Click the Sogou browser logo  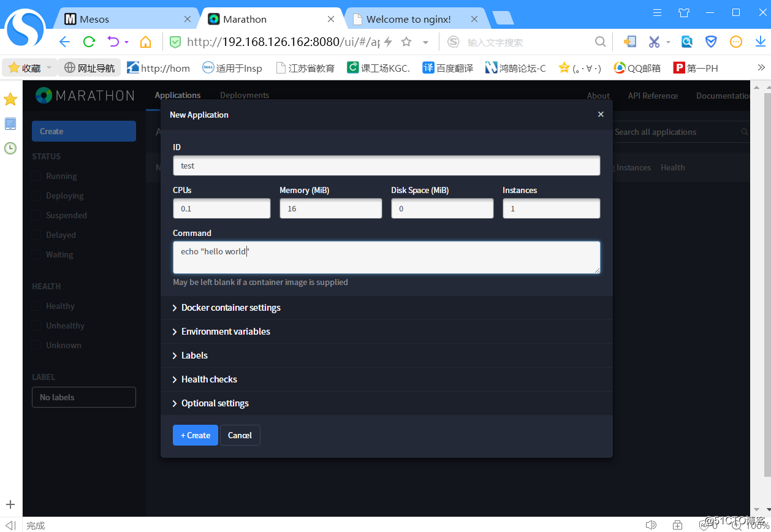pyautogui.click(x=25, y=27)
